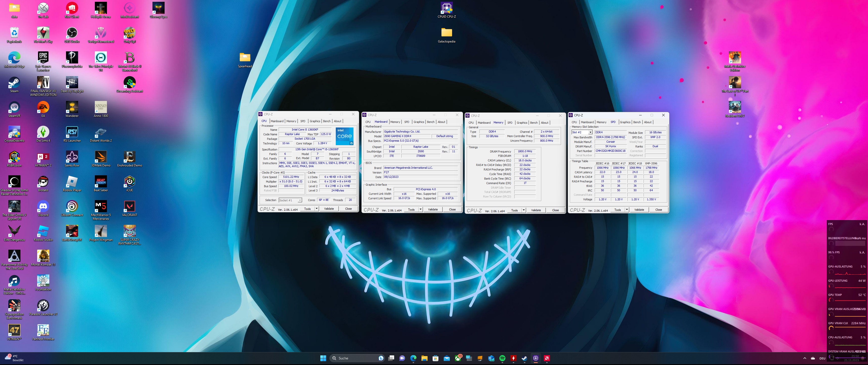This screenshot has width=868, height=365.
Task: Expand the Tools arrow in the CPU tab window
Action: pos(316,209)
